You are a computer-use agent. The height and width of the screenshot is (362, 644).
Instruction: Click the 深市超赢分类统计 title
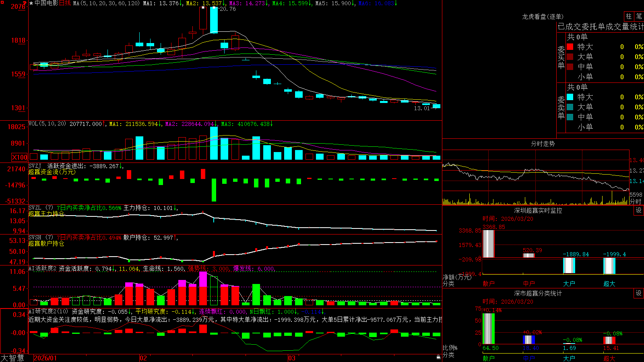click(x=538, y=294)
